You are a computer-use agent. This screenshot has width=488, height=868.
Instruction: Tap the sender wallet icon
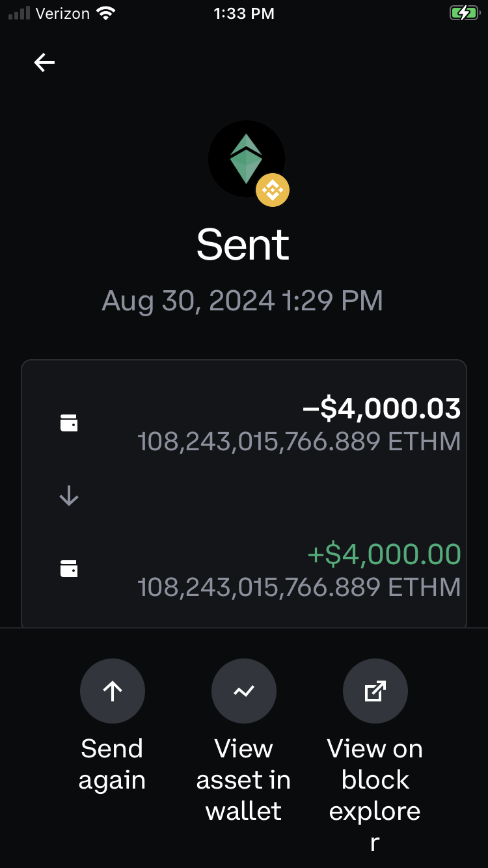pyautogui.click(x=69, y=423)
